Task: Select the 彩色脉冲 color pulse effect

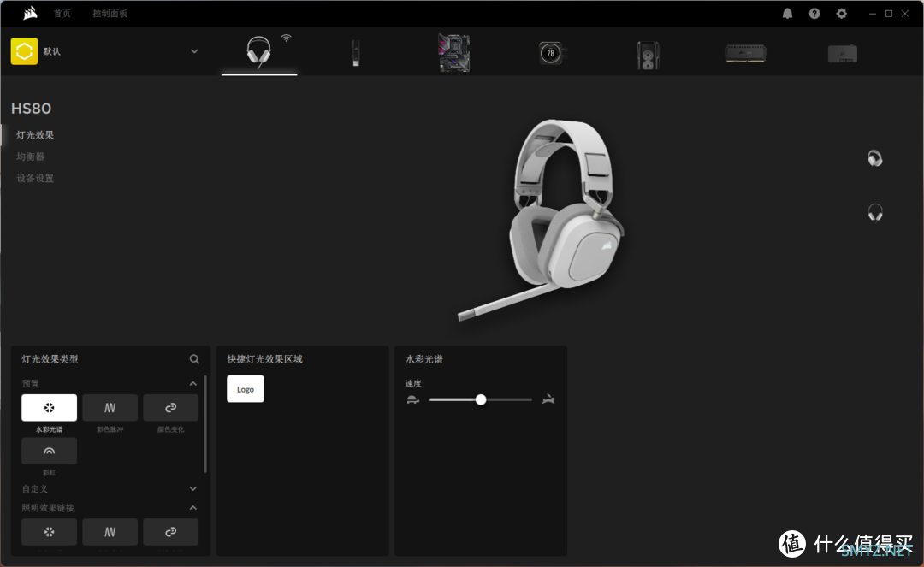Action: coord(110,407)
